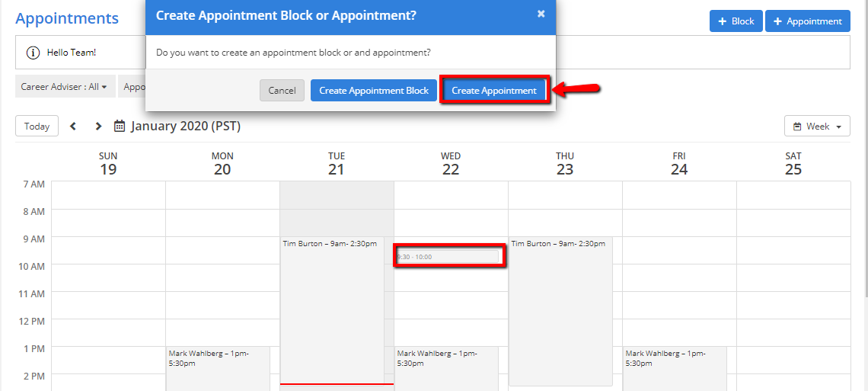Expand the Career Adviser filter dropdown
868x391 pixels.
tap(64, 87)
